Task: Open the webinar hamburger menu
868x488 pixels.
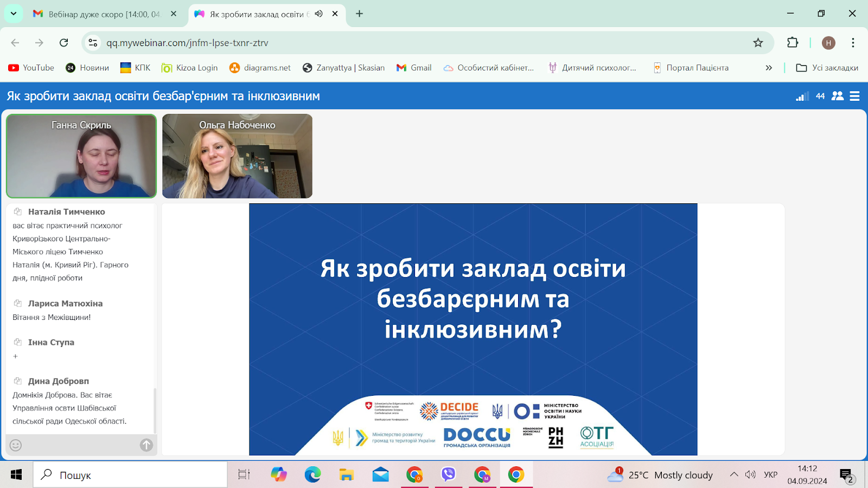Action: click(854, 96)
